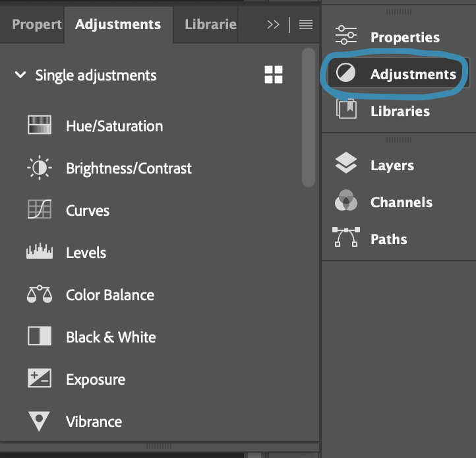Add a Brightness/Contrast adjustment via sun icon
This screenshot has height=458, width=476.
pos(40,168)
